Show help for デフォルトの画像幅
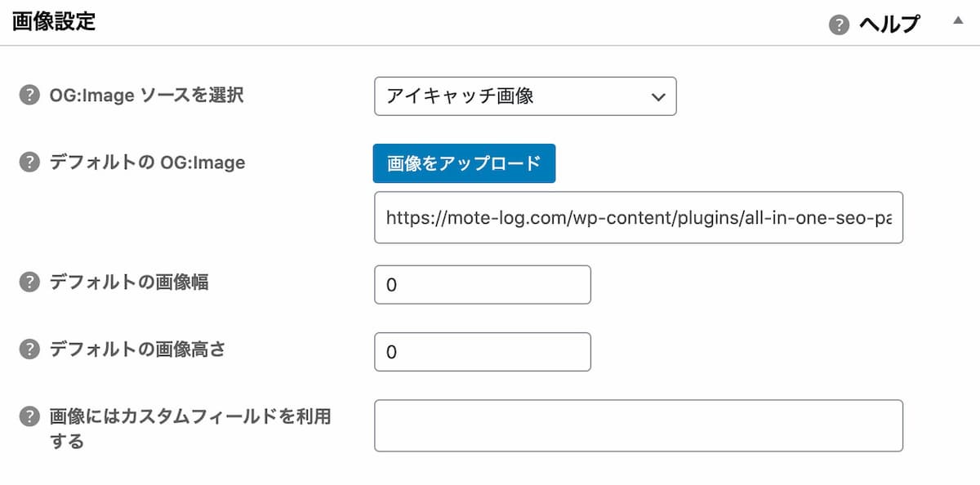 (29, 283)
